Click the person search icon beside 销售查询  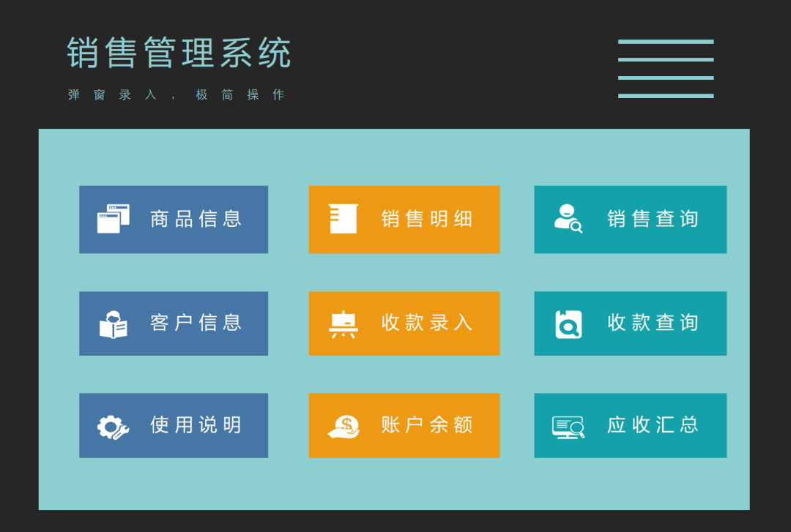pyautogui.click(x=568, y=219)
